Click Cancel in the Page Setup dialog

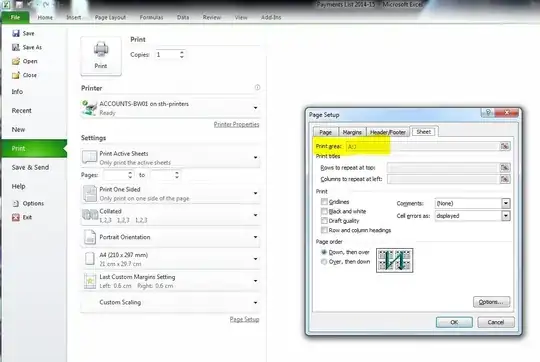496,322
